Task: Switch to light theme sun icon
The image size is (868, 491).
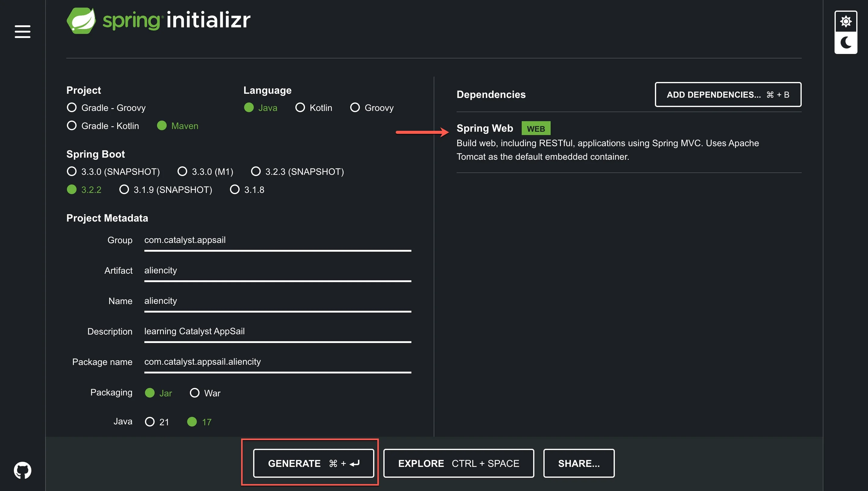Action: pos(845,22)
